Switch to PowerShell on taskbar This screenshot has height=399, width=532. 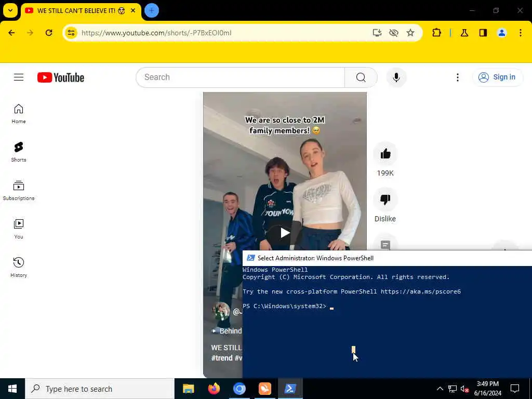click(290, 389)
